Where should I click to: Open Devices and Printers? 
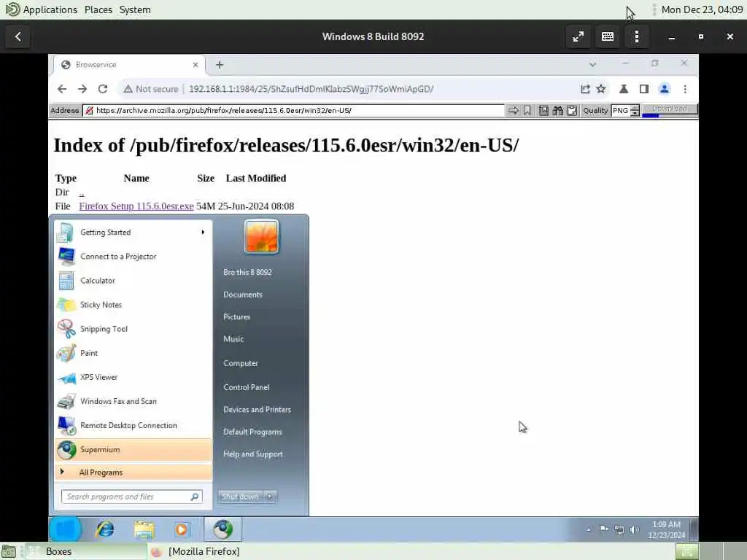pyautogui.click(x=258, y=410)
